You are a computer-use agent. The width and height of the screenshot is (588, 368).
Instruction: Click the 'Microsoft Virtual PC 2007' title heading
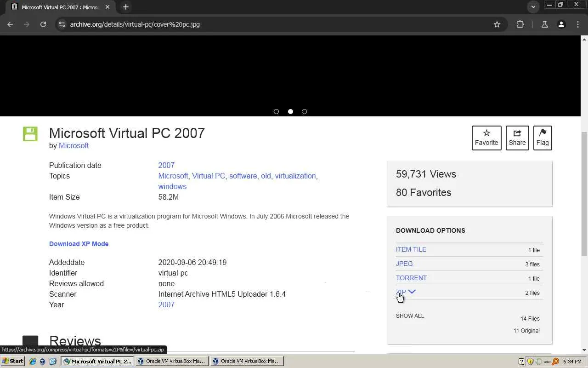pos(127,133)
